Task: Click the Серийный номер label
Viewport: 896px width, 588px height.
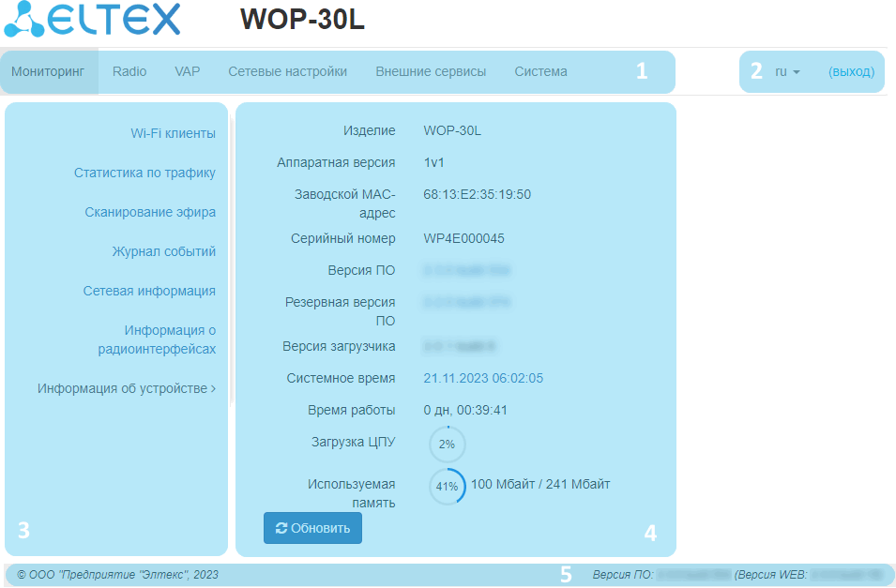Action: click(342, 238)
